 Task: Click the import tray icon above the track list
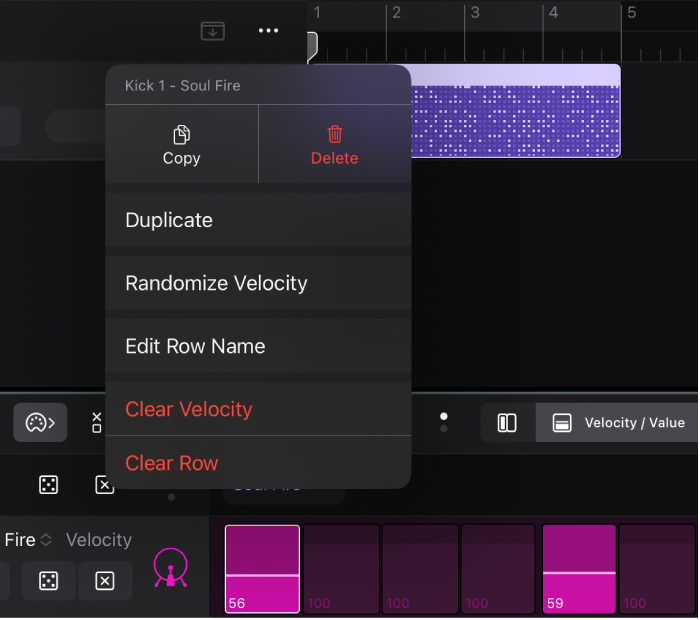[212, 31]
